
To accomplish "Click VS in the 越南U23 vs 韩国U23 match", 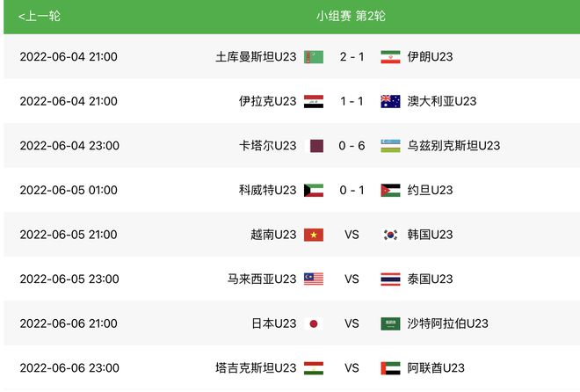I will click(352, 235).
